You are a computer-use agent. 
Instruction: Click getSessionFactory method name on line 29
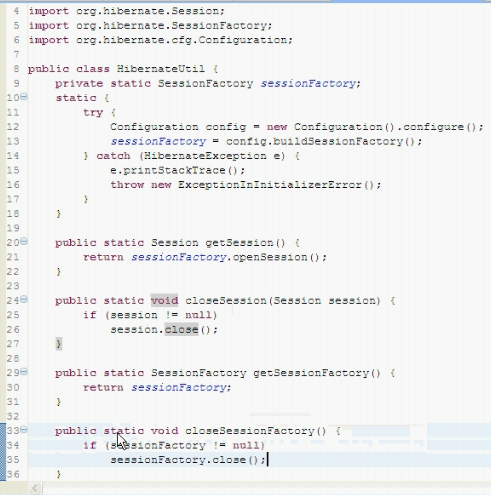pos(311,373)
